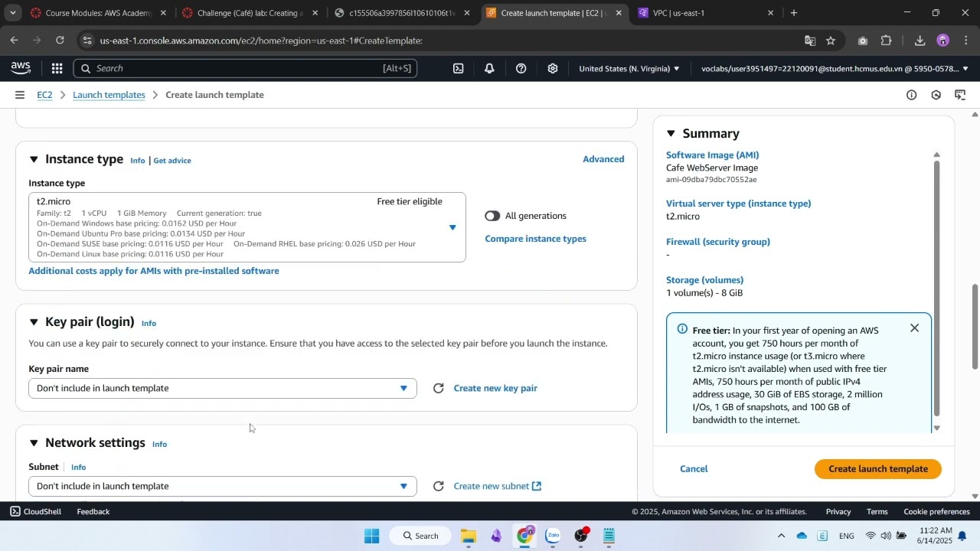
Task: Open the browser downloads icon
Action: point(920,41)
